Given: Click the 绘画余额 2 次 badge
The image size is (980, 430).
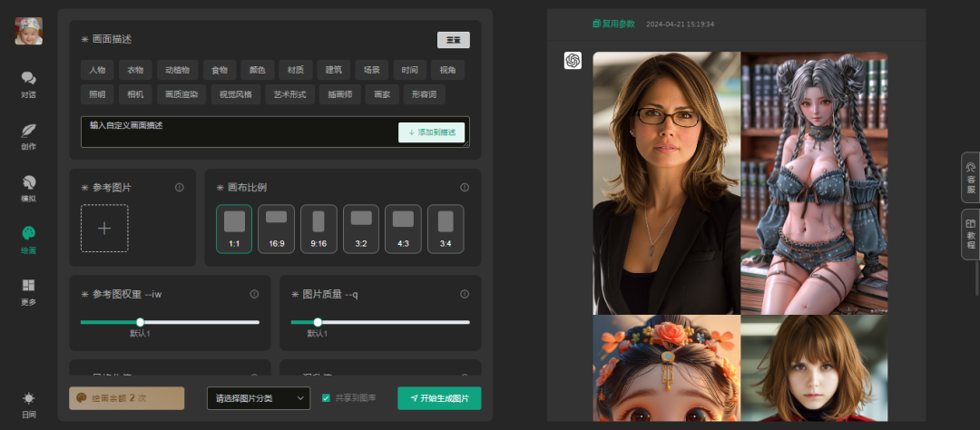Looking at the screenshot, I should pyautogui.click(x=127, y=398).
